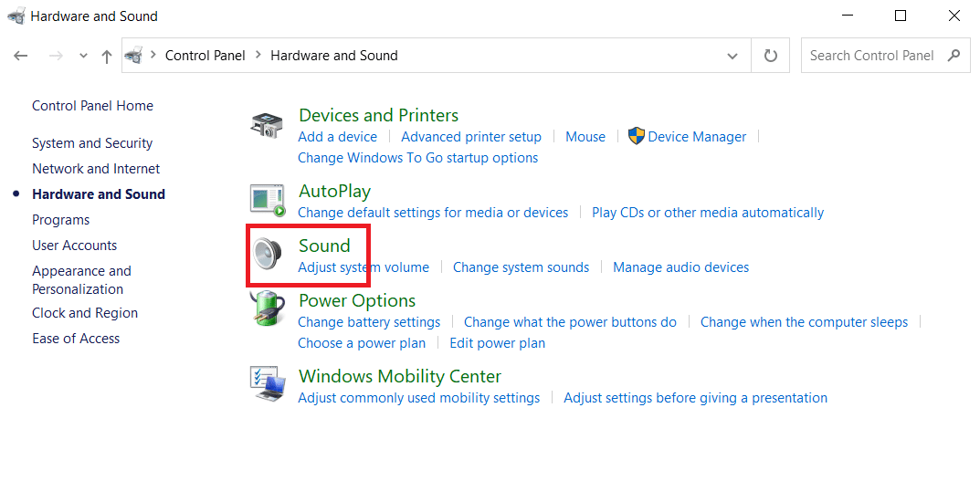Expand the address bar history dropdown
Image resolution: width=980 pixels, height=481 pixels.
pyautogui.click(x=732, y=56)
